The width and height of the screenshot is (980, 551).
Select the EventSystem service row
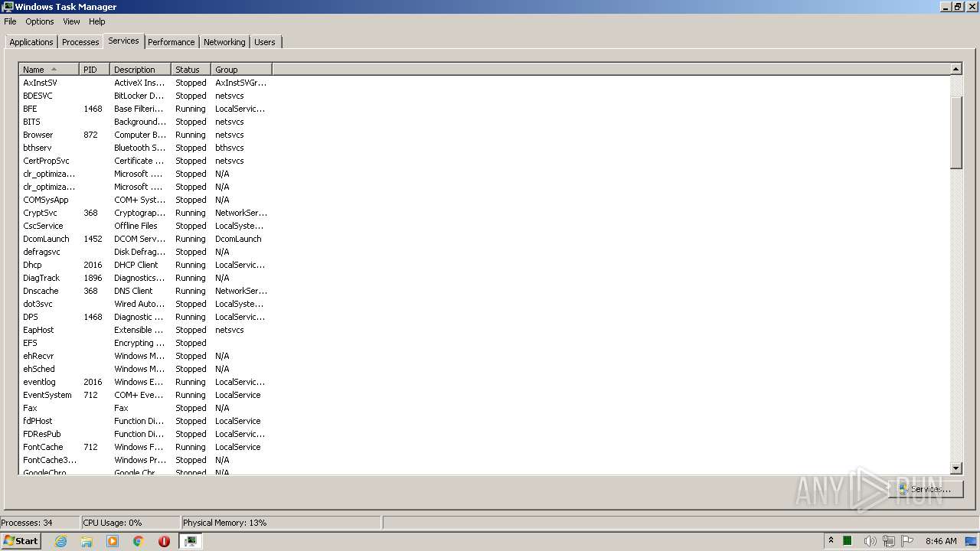point(145,395)
